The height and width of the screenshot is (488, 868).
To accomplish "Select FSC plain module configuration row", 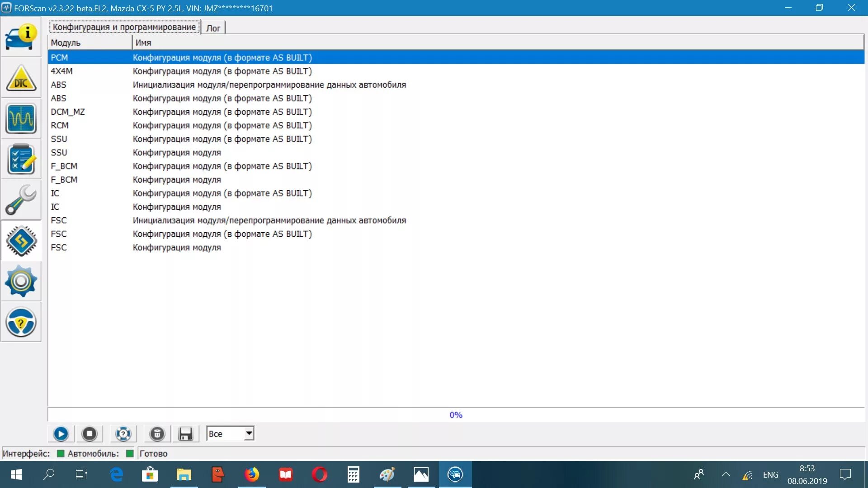I will (x=456, y=247).
